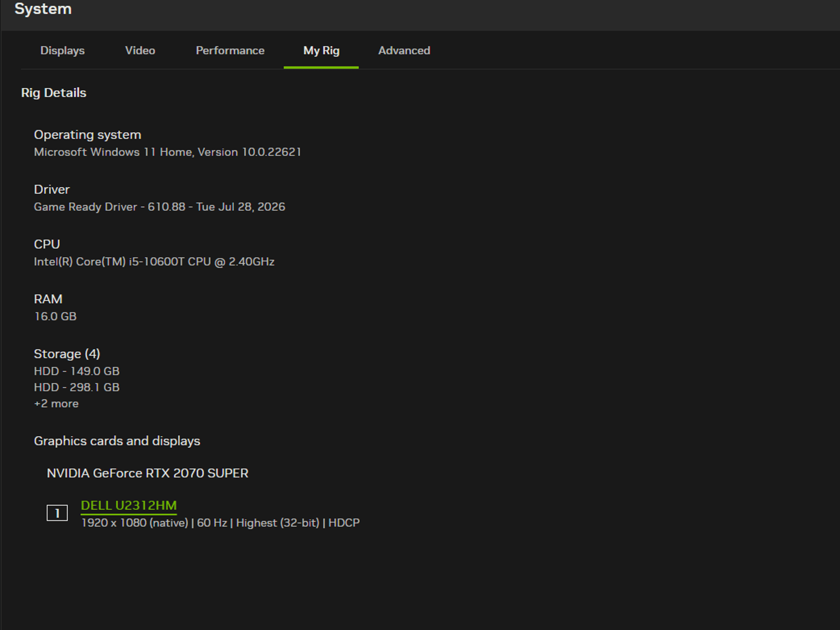Open the DELL U2312HM display link
Image resolution: width=840 pixels, height=630 pixels.
tap(129, 505)
